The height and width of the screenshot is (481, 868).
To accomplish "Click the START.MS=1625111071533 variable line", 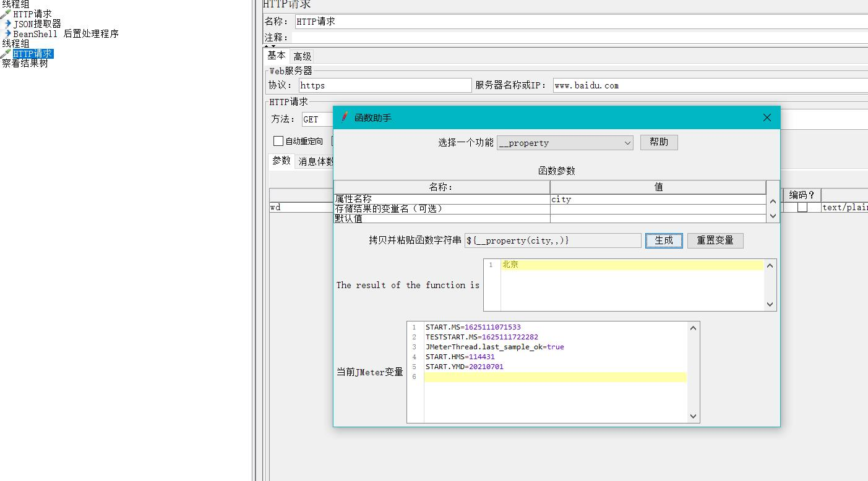I will tap(473, 327).
